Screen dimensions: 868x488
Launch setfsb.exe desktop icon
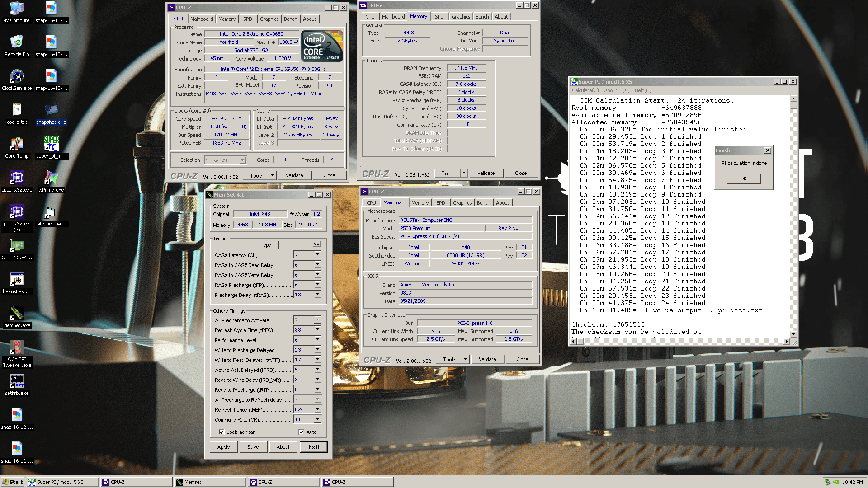click(17, 385)
